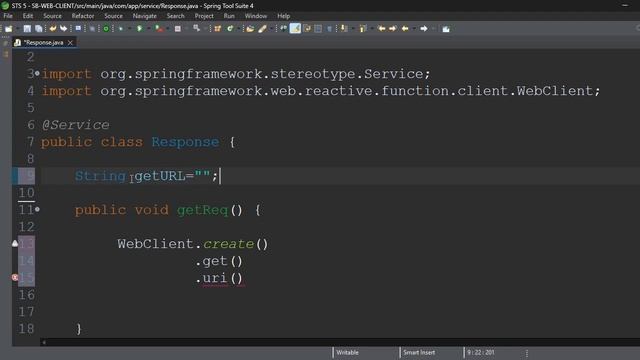The width and height of the screenshot is (640, 360).
Task: Click the New Java Package icon
Action: [x=218, y=29]
